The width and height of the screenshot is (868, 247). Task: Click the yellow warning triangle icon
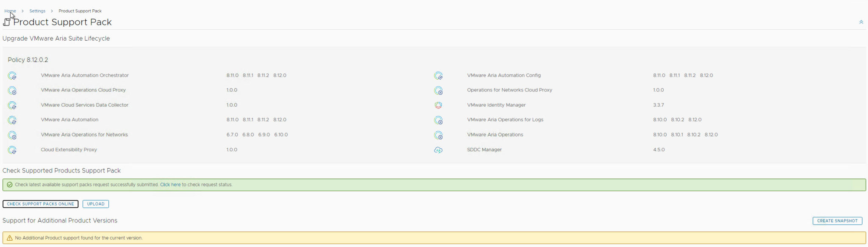(9, 238)
